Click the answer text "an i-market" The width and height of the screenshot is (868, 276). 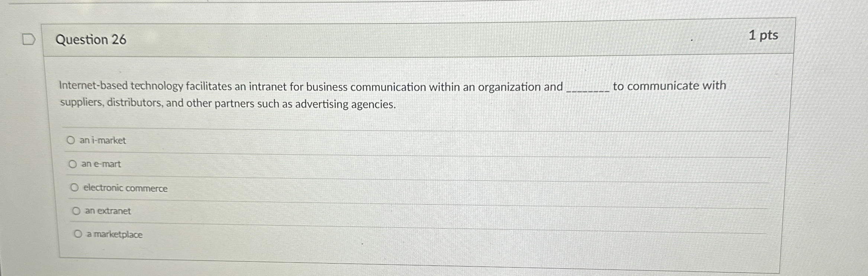pyautogui.click(x=103, y=140)
